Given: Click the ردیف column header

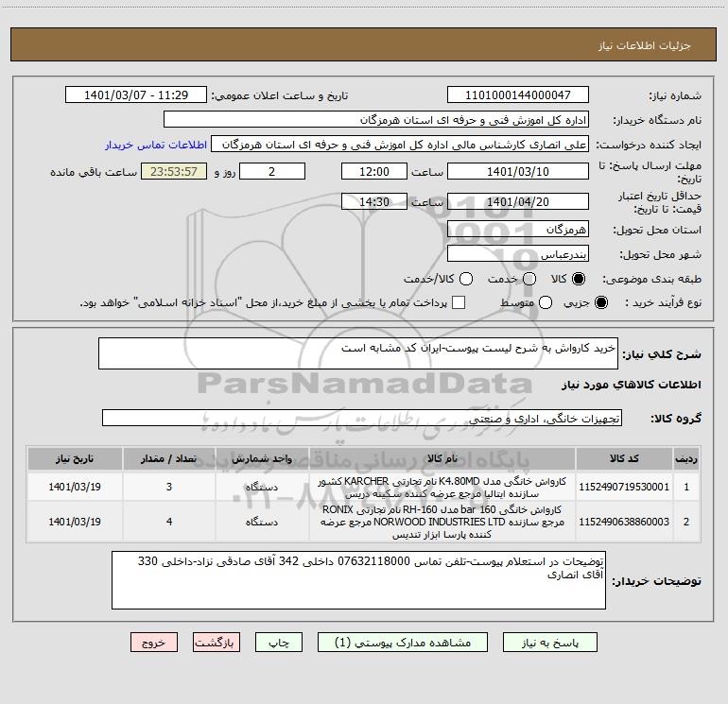Looking at the screenshot, I should tap(686, 458).
